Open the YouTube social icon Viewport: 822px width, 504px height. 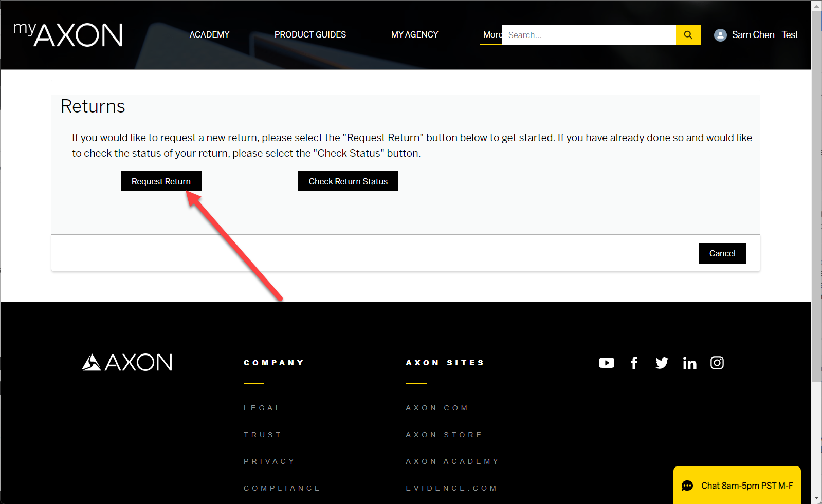[x=607, y=363]
